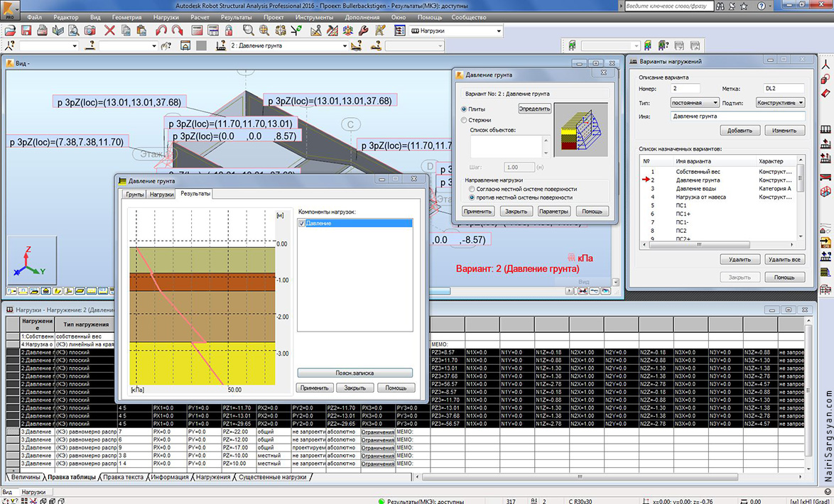Save project using the floppy disk icon

tap(26, 31)
